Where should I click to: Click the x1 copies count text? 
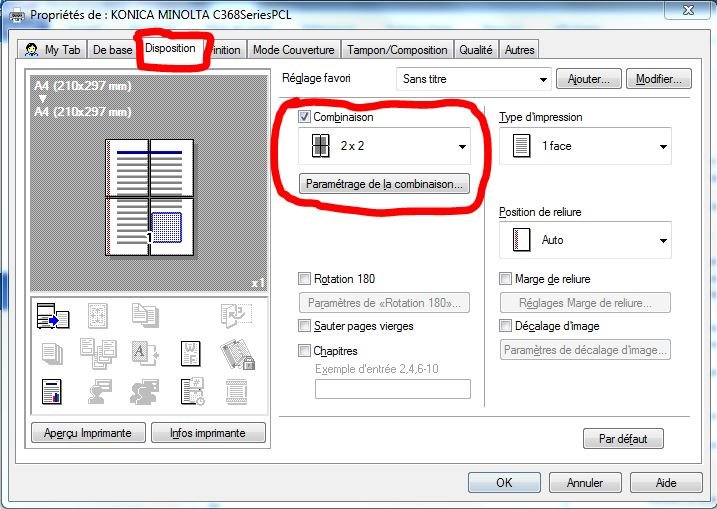258,283
